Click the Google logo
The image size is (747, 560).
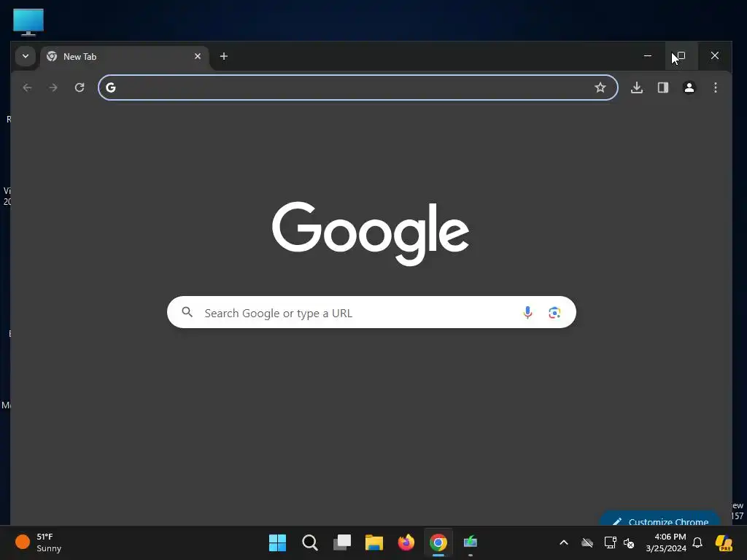tap(371, 233)
